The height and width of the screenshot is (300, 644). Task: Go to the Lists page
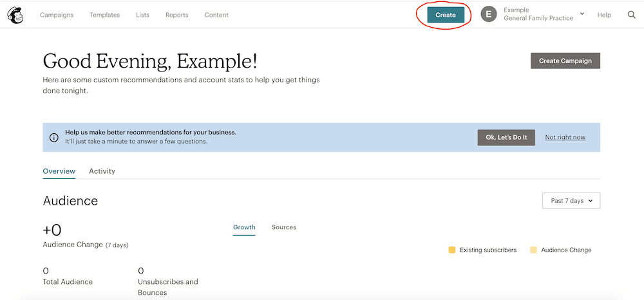point(142,15)
